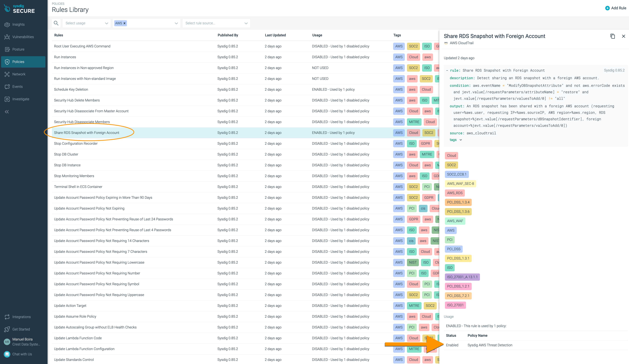Select the Update Action Target rule
This screenshot has width=629, height=364.
point(70,306)
